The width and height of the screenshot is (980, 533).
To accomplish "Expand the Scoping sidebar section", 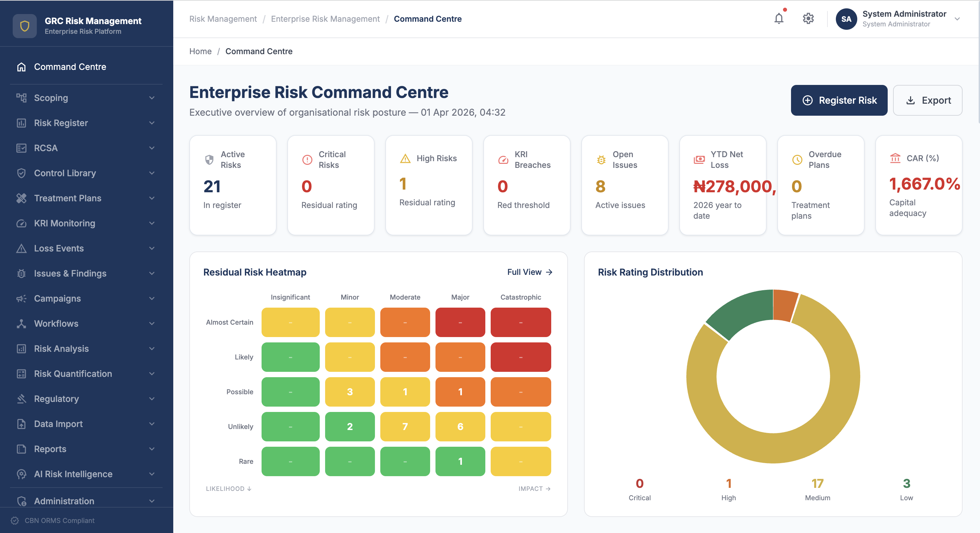I will 152,98.
